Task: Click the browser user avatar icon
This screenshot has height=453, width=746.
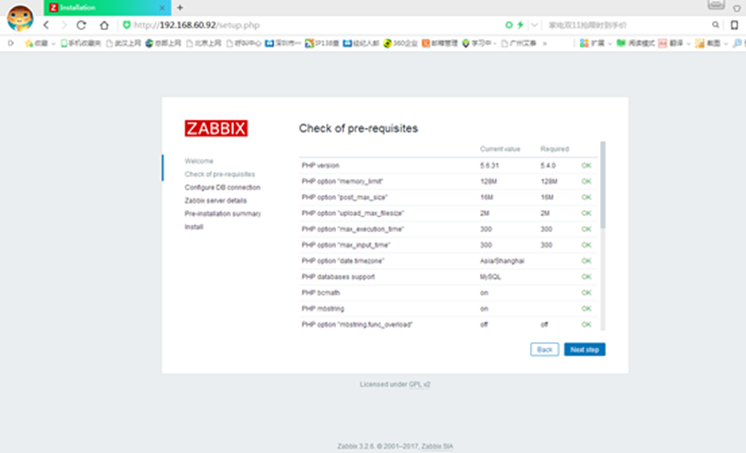Action: point(20,18)
